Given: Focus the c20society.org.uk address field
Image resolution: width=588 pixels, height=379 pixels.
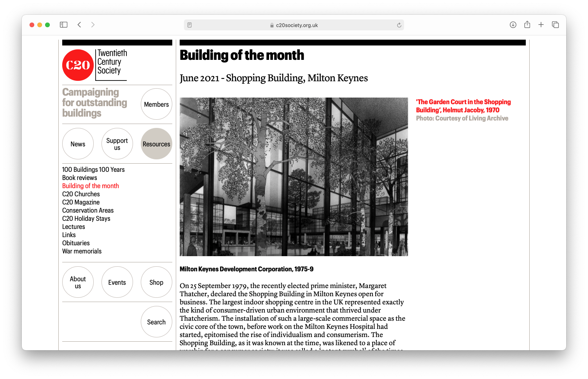Looking at the screenshot, I should tap(294, 25).
